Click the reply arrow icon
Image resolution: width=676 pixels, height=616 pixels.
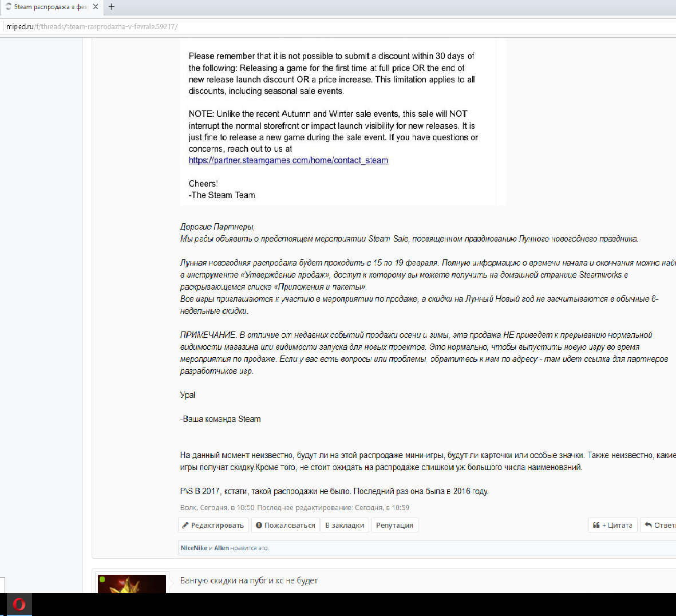(x=648, y=525)
